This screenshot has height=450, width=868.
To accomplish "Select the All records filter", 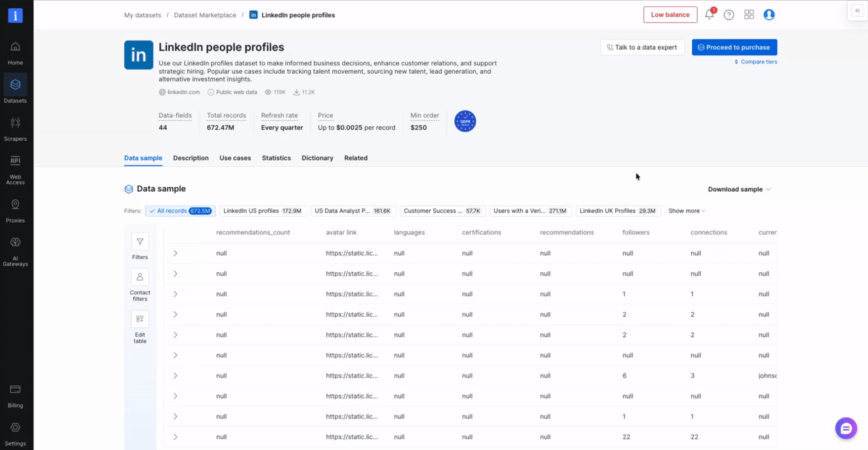I will coord(180,211).
